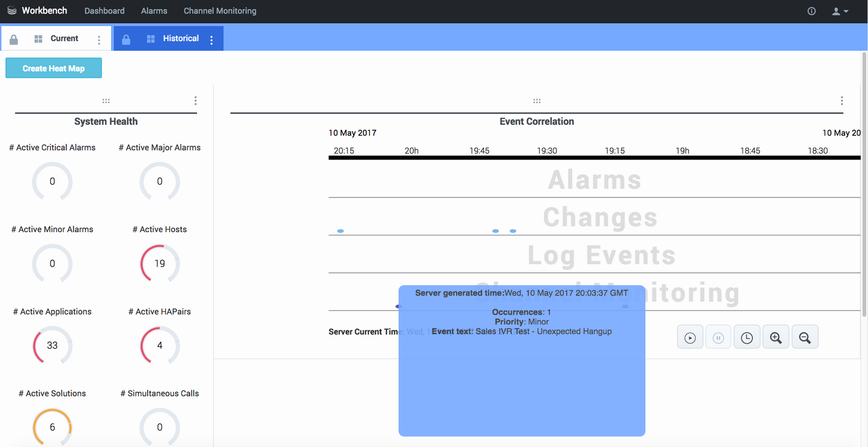Click the Active Solutions gauge showing 6

click(x=52, y=427)
